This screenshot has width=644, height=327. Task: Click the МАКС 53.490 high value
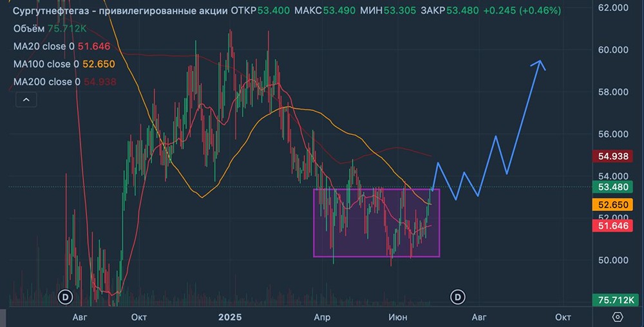(325, 11)
